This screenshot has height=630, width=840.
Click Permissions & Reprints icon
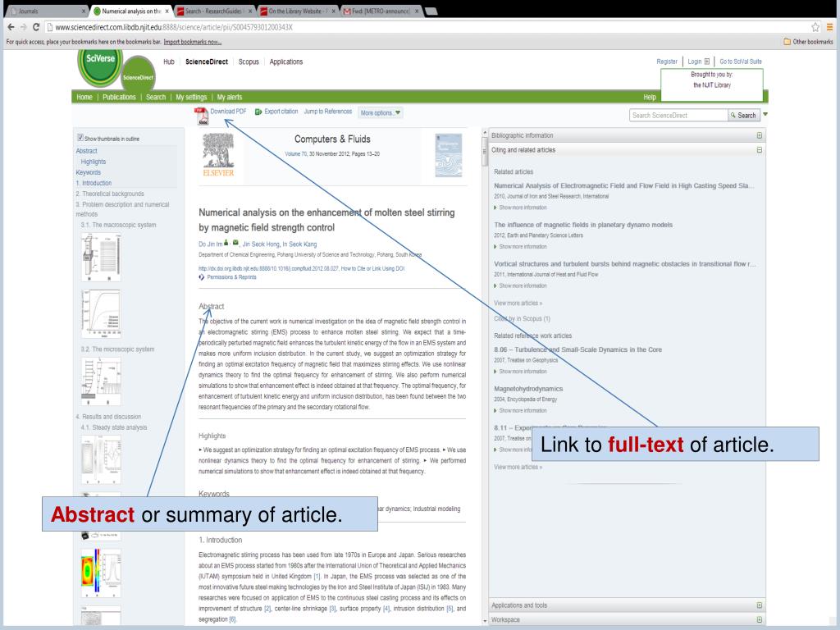tap(202, 277)
